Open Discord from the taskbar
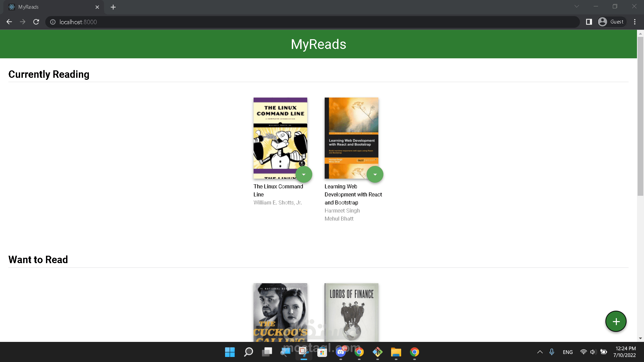644x362 pixels. click(341, 352)
